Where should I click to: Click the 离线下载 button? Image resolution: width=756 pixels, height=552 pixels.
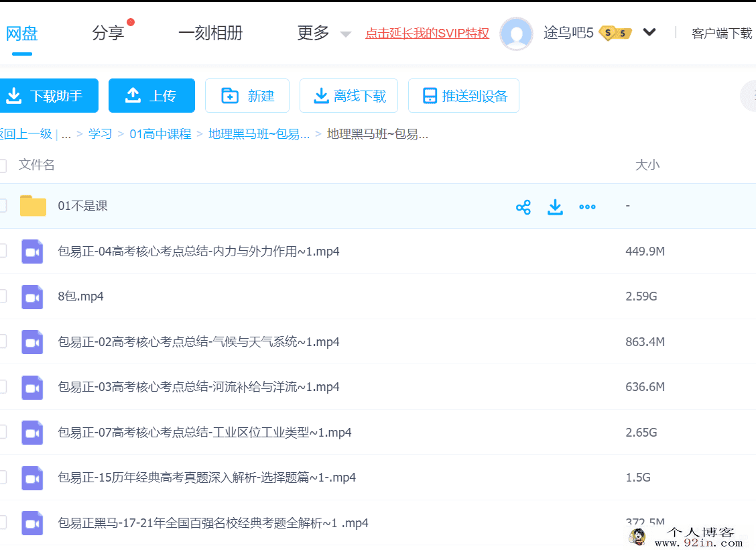pyautogui.click(x=349, y=95)
